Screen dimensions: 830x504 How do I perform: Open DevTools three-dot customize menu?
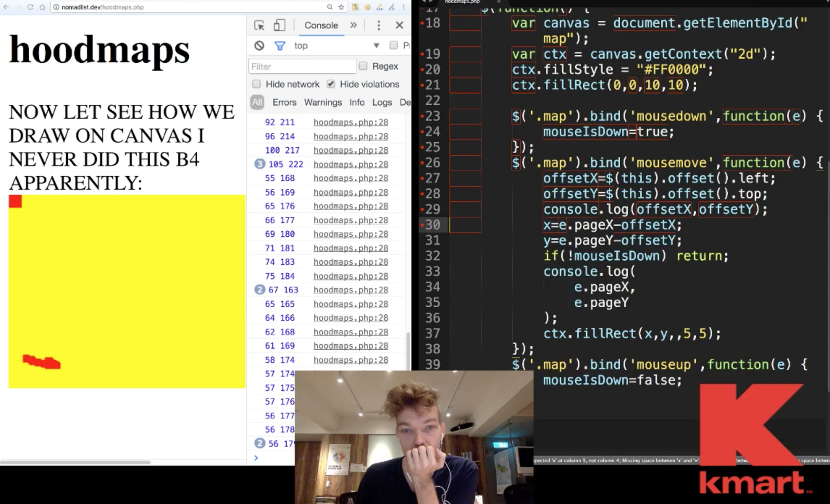pyautogui.click(x=378, y=25)
